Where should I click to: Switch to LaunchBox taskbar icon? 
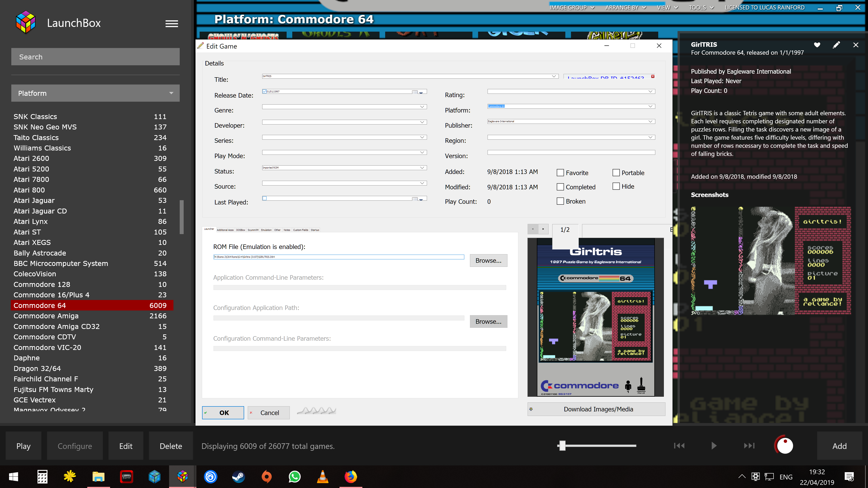point(182,476)
